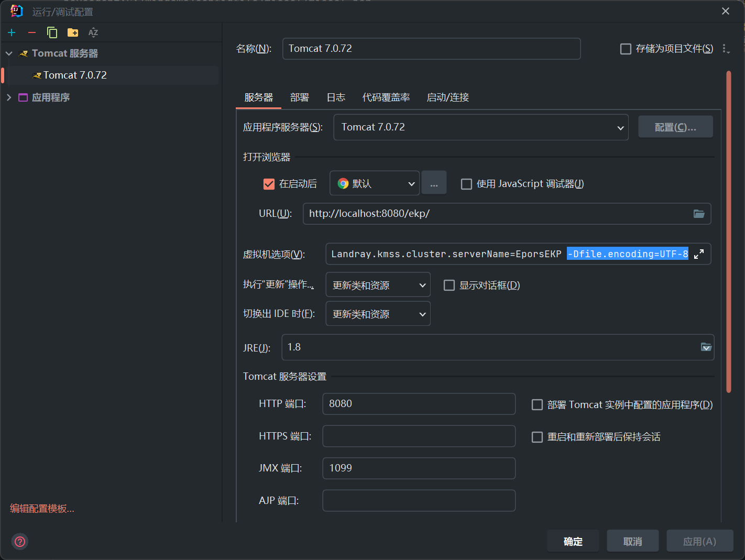Viewport: 745px width, 560px height.
Task: Switch to the 部署 tab
Action: point(300,97)
